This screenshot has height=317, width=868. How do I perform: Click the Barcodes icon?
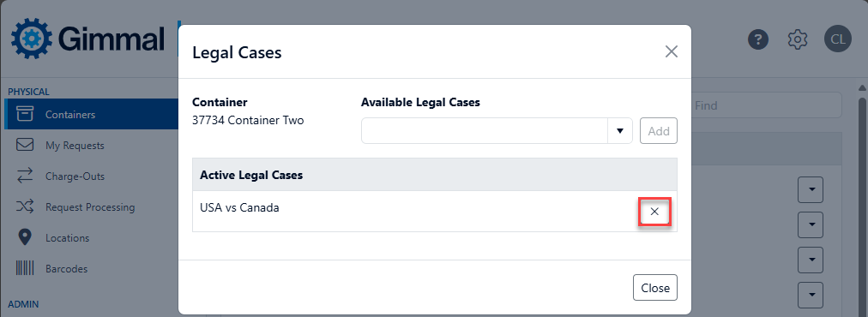tap(25, 269)
